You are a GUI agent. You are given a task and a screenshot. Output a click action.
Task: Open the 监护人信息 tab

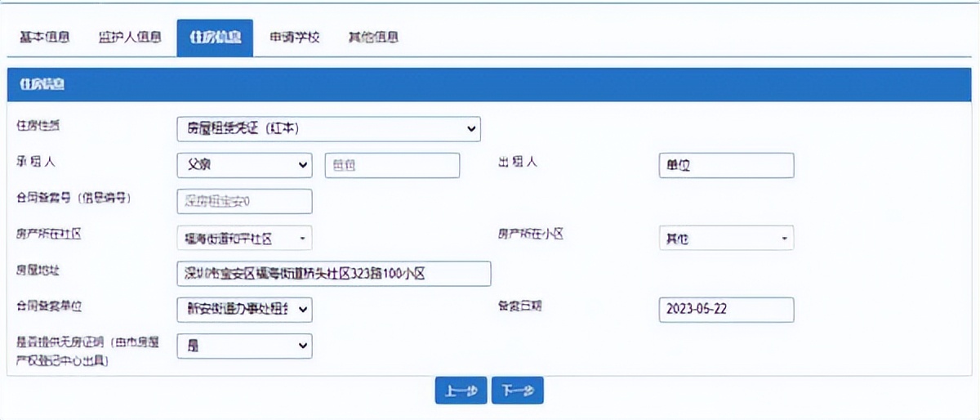click(x=130, y=38)
